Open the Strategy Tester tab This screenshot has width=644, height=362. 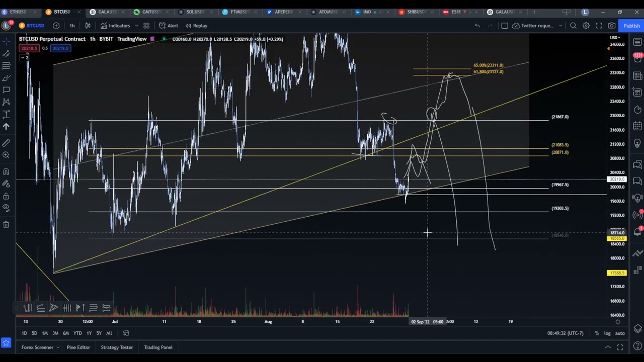click(117, 347)
